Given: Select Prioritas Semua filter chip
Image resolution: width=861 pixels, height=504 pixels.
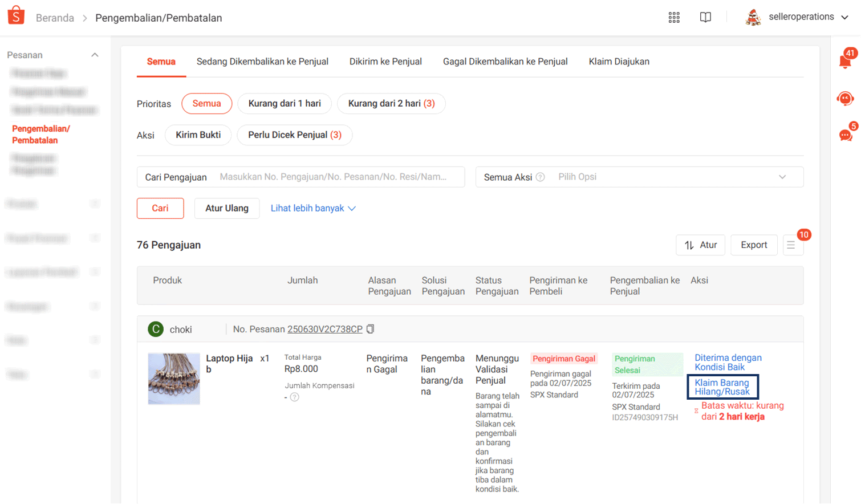Looking at the screenshot, I should click(206, 103).
